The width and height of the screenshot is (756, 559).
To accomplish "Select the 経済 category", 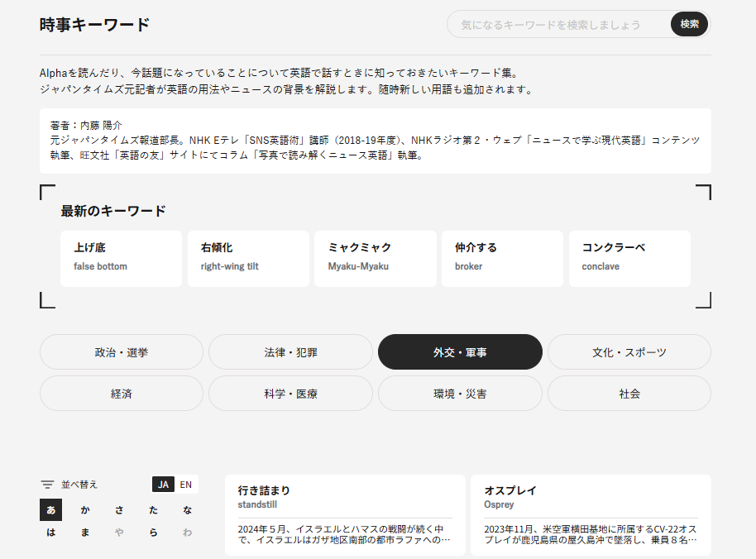I will 122,394.
